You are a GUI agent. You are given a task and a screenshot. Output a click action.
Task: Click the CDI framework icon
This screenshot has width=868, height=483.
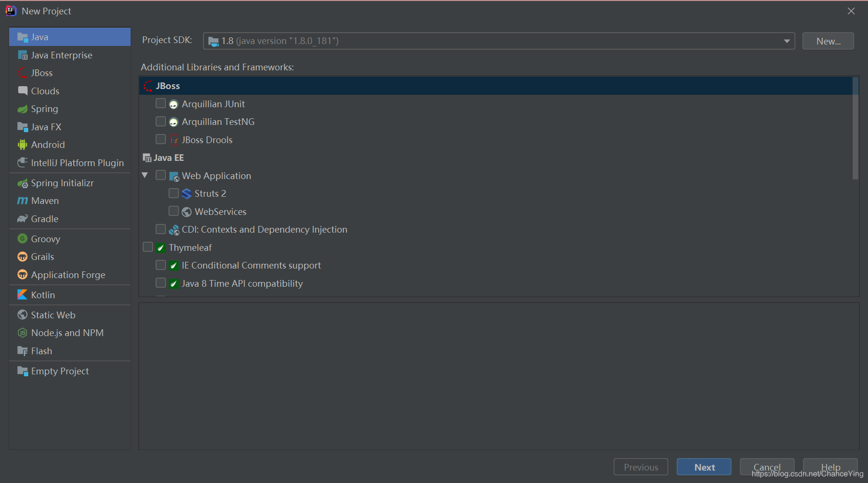pos(174,230)
